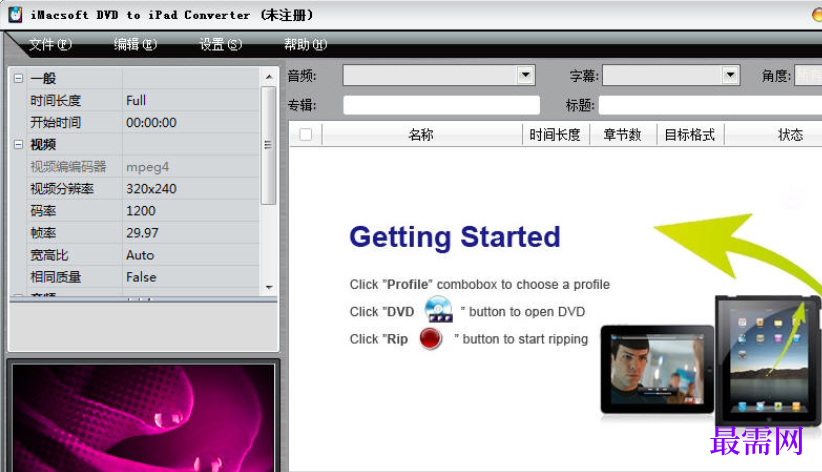Image resolution: width=822 pixels, height=472 pixels.
Task: Open the 字幕 dropdown list
Action: 730,75
